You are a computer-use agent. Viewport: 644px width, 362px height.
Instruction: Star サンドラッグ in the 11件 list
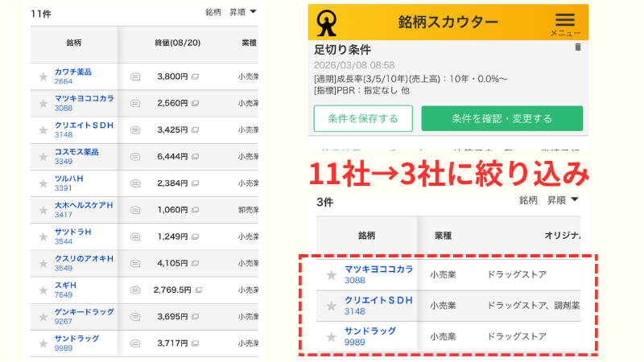tap(43, 343)
